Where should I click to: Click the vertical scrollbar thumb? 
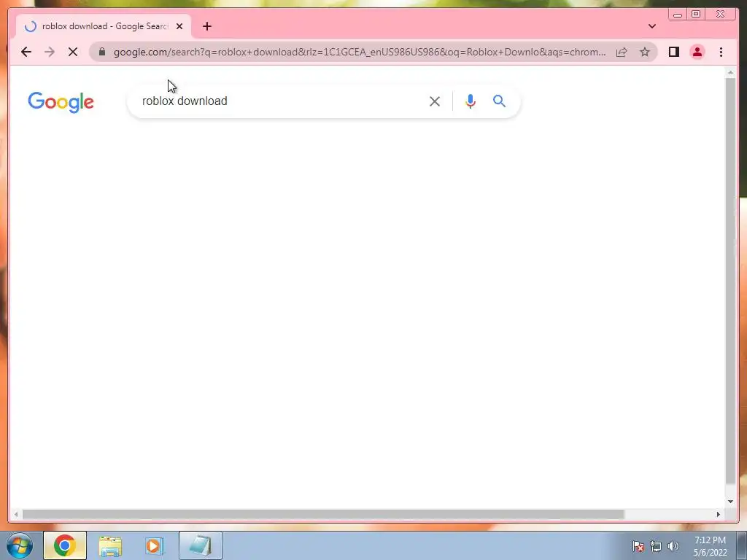tap(730, 281)
